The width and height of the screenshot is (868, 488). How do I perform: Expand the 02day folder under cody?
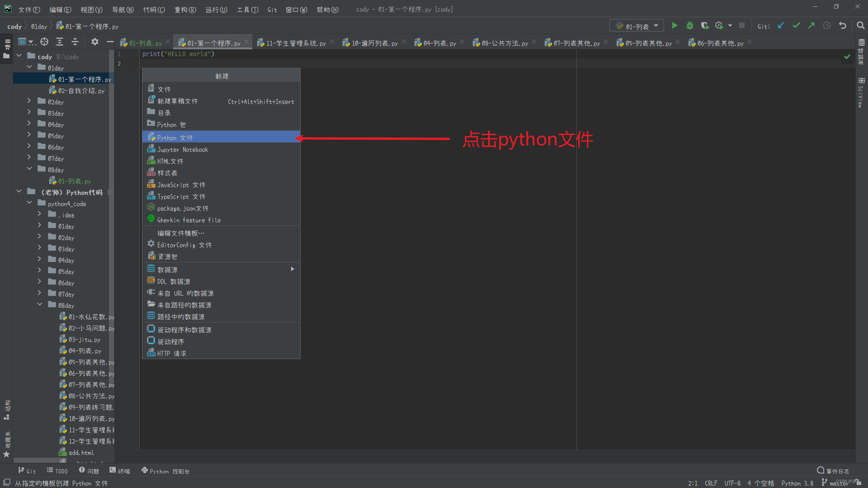coord(29,101)
